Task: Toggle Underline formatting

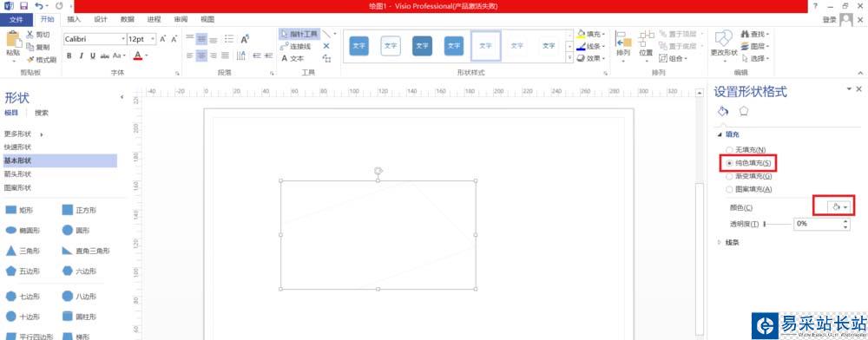Action: point(93,56)
